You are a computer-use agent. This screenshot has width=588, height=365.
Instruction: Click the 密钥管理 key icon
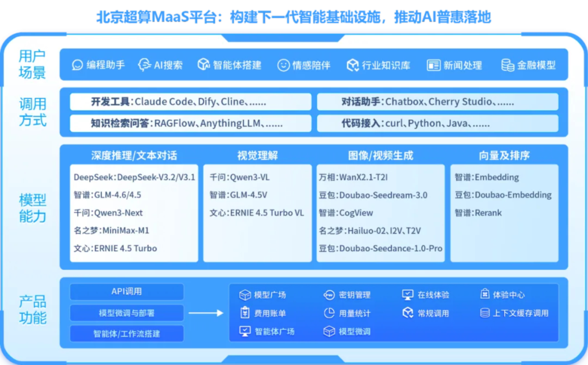(x=329, y=295)
